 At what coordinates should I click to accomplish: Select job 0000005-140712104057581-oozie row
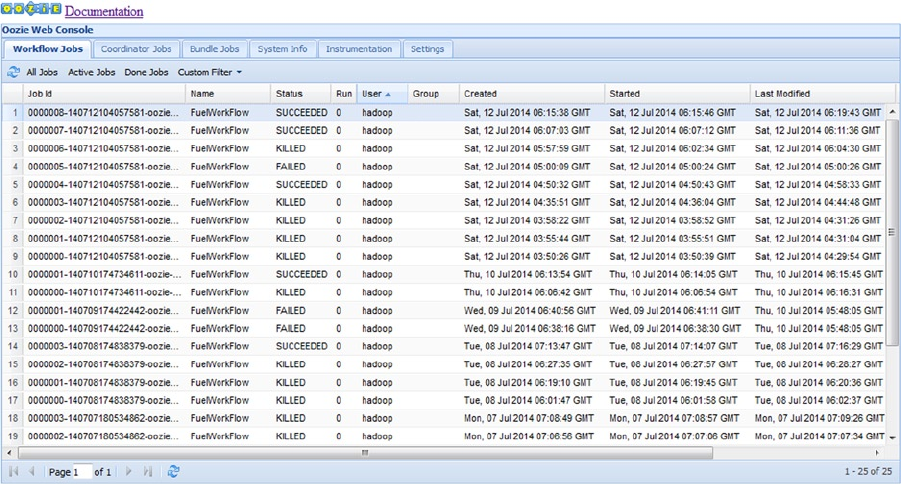pos(444,167)
